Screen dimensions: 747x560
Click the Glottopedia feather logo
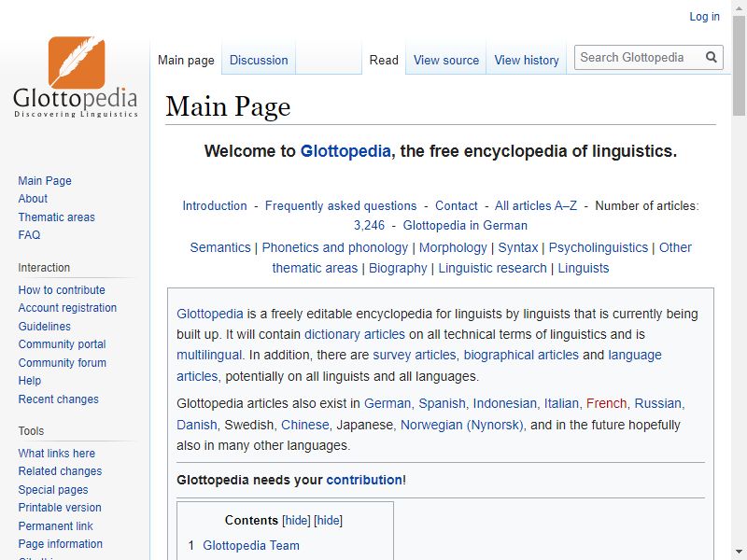[x=76, y=77]
